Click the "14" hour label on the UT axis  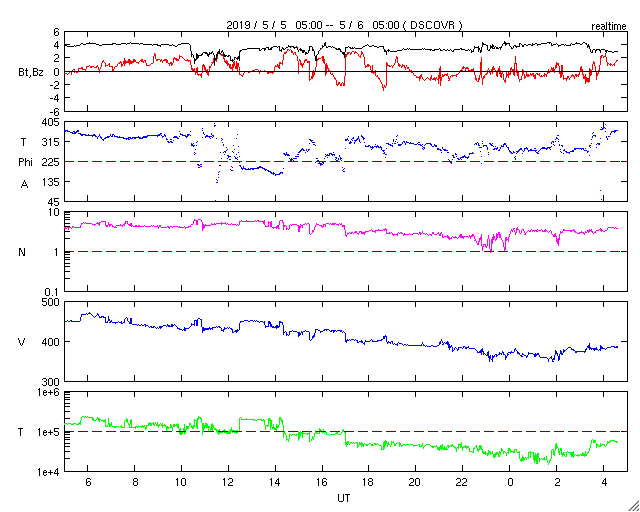[x=276, y=482]
